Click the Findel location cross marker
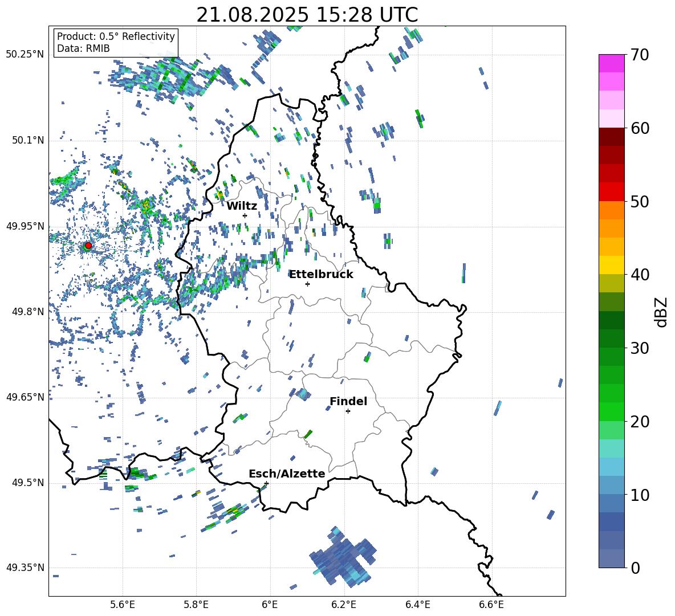The height and width of the screenshot is (616, 675). click(348, 411)
